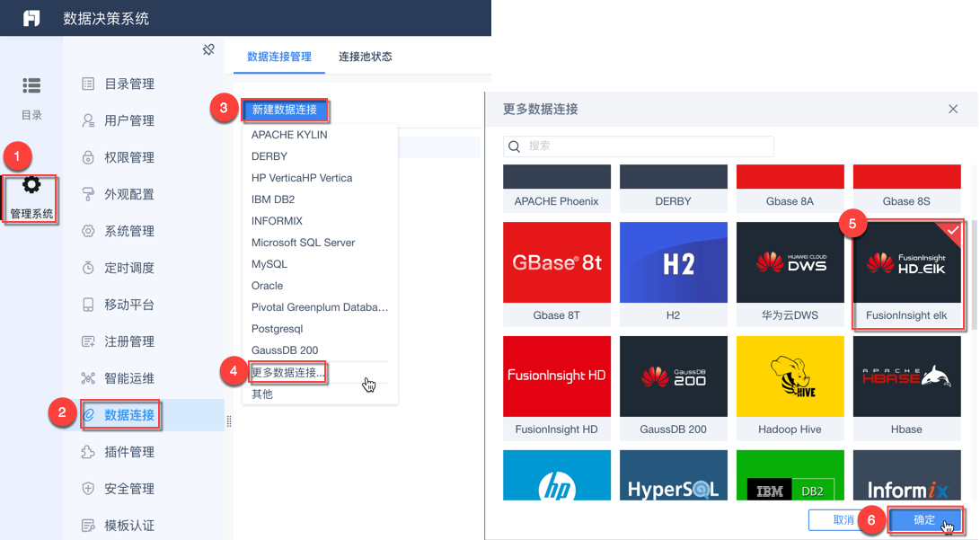This screenshot has height=540, width=980.
Task: Switch to the 数据连接管理 tab
Action: click(279, 57)
